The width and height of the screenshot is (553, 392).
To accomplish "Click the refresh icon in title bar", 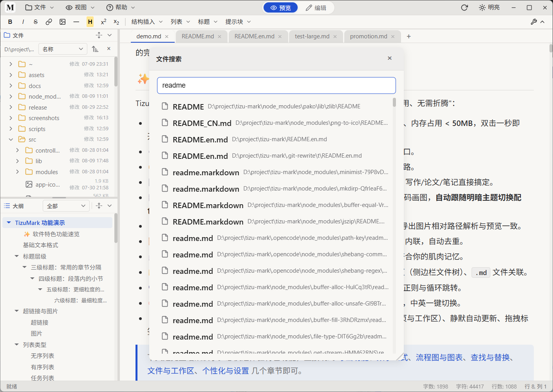I will tap(464, 7).
